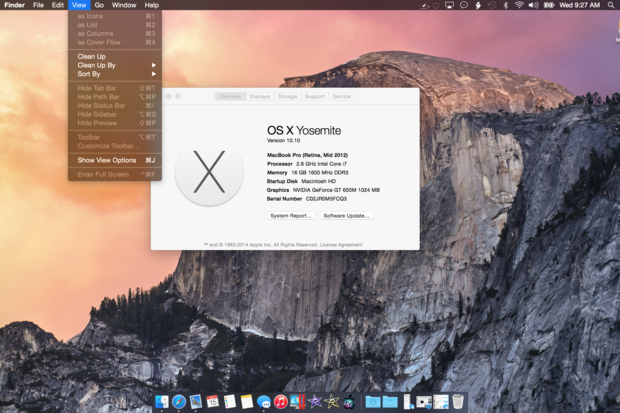Launch iTunes from the dock

(x=281, y=402)
